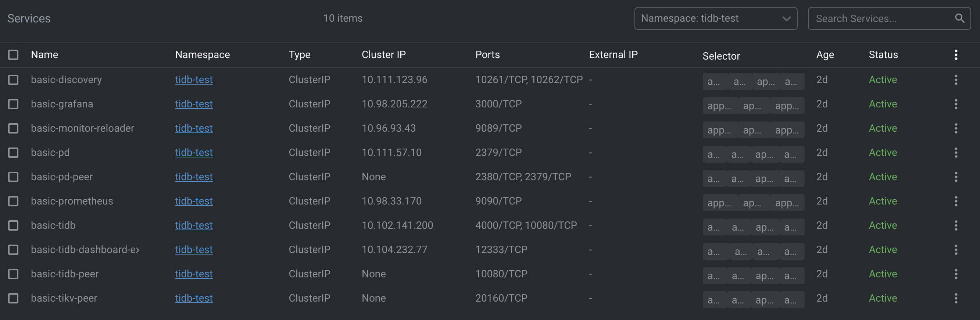Open the basic-grafana service details
The image size is (980, 320).
pyautogui.click(x=62, y=104)
